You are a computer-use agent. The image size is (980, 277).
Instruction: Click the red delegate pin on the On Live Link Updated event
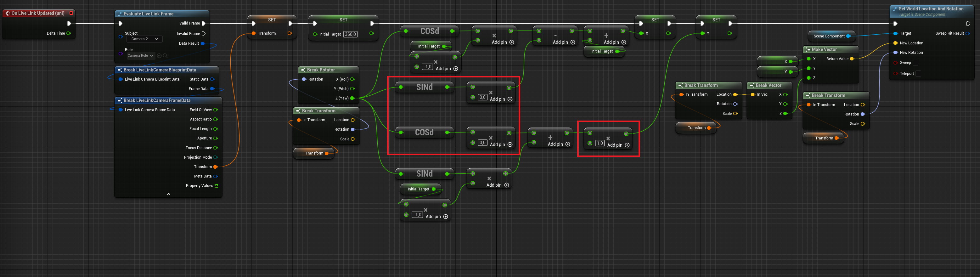(71, 13)
